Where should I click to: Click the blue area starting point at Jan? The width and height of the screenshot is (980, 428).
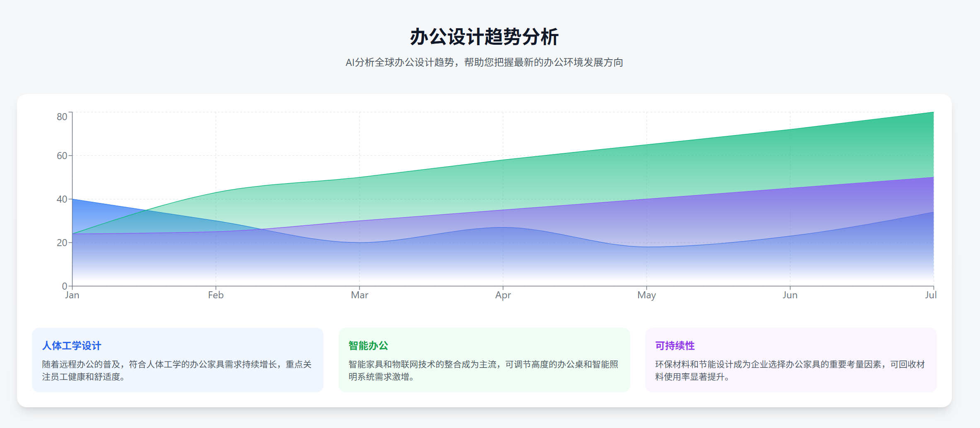point(73,199)
